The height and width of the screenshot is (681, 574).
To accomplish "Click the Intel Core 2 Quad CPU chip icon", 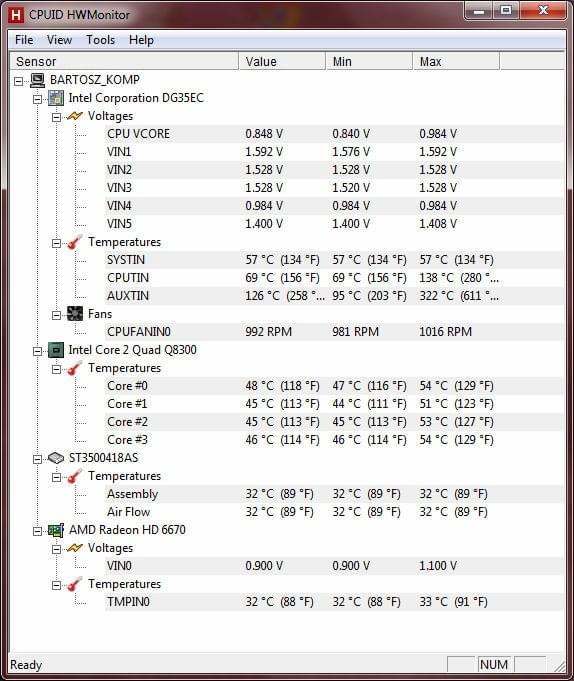I will click(56, 350).
